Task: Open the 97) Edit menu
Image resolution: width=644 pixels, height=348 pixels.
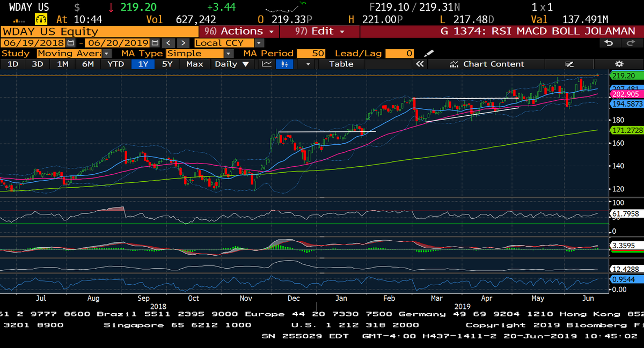Action: coord(320,31)
